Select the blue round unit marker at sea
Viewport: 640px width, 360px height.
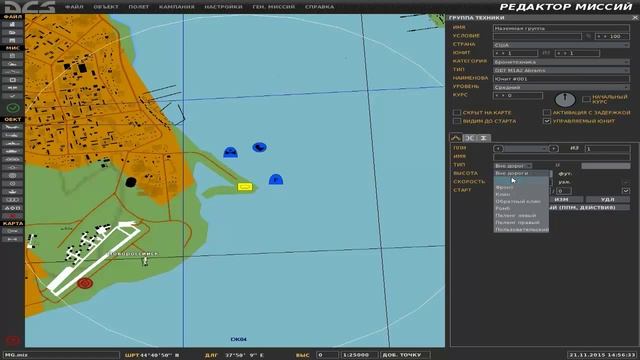tap(259, 147)
